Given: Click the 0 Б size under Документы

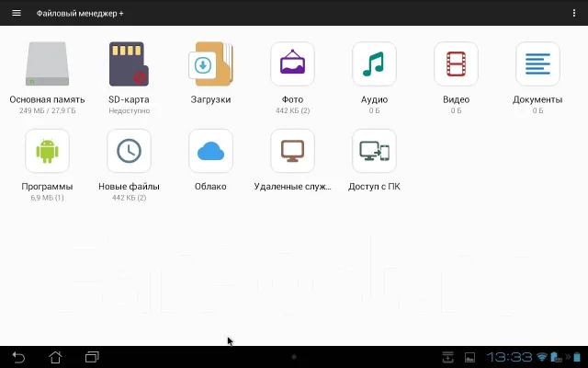Looking at the screenshot, I should [537, 110].
